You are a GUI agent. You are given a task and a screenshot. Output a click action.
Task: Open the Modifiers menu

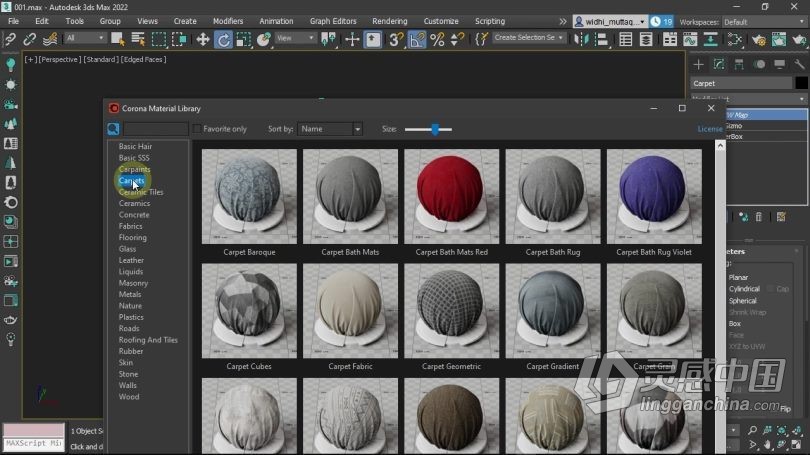pos(228,21)
